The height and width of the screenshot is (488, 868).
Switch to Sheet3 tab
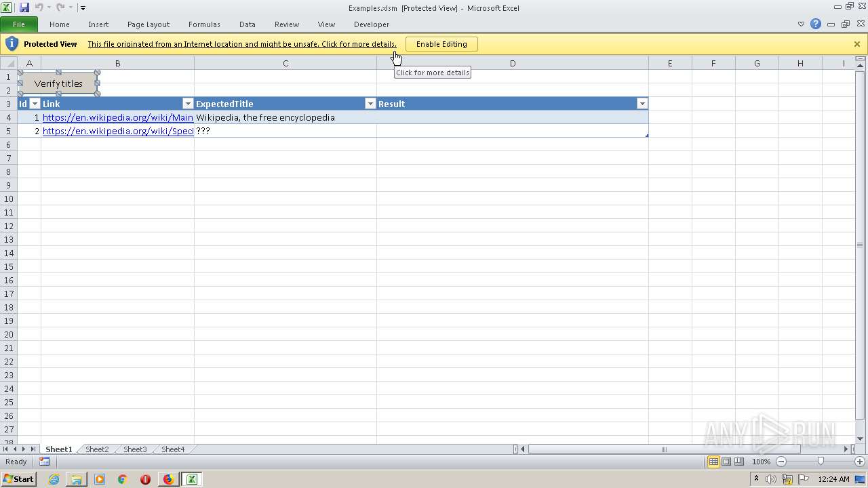point(135,449)
